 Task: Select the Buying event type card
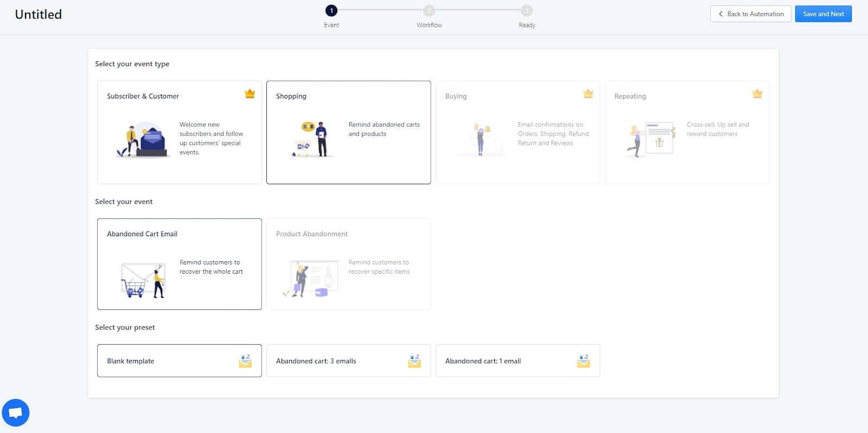(x=518, y=132)
